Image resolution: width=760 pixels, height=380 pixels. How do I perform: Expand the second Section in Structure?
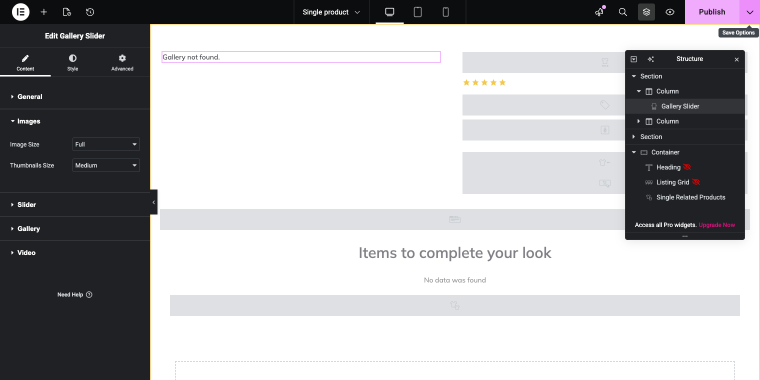tap(633, 137)
